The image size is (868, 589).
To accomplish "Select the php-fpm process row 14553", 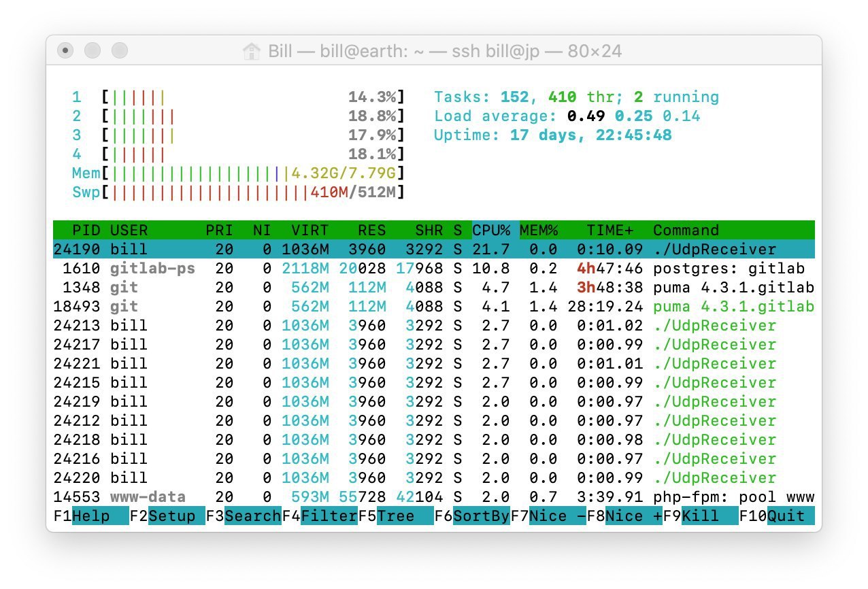I will tap(434, 497).
